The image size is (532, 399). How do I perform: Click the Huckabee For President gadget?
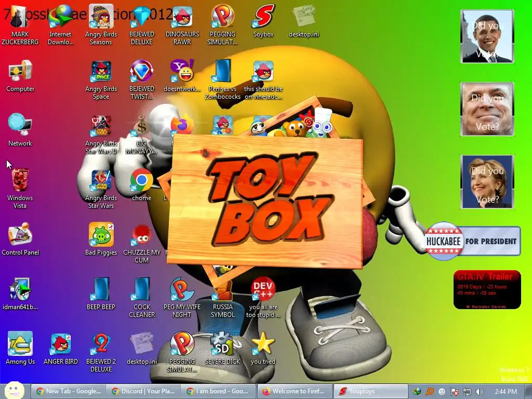point(473,241)
